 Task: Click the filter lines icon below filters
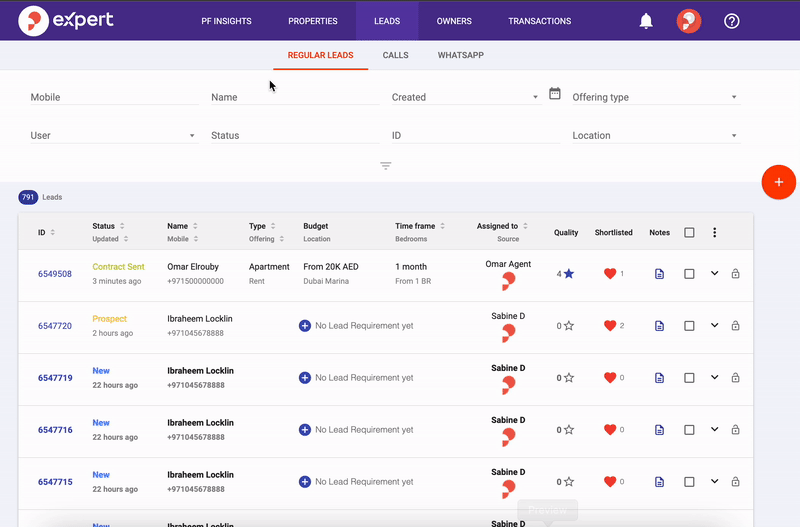(x=385, y=166)
